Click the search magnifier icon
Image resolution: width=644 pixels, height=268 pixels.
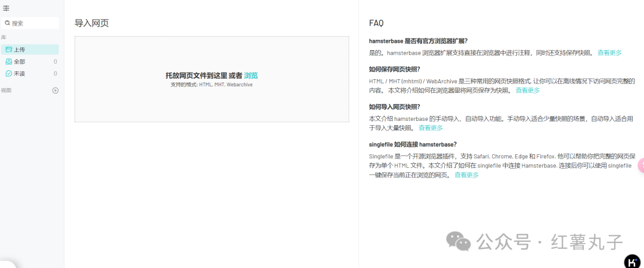click(7, 23)
